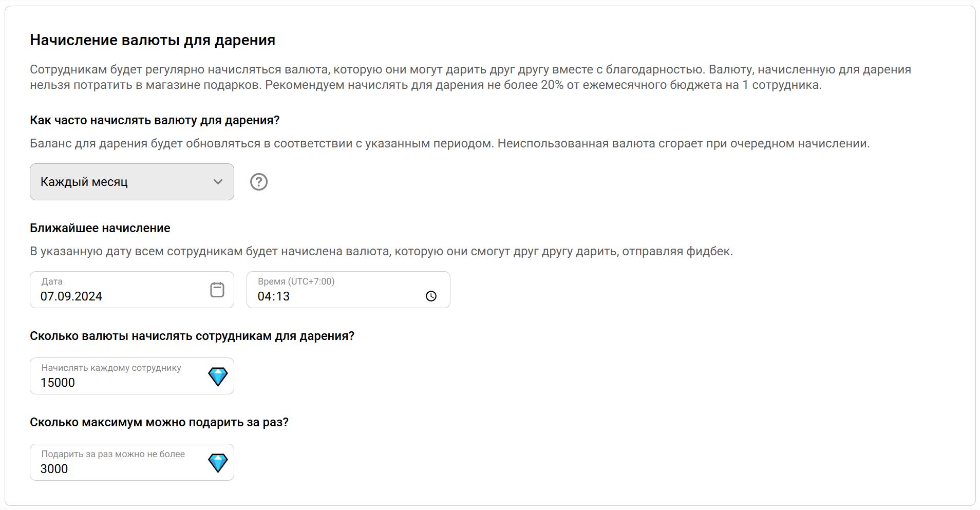Focus the 3000 max gift value
980x510 pixels.
pyautogui.click(x=54, y=469)
